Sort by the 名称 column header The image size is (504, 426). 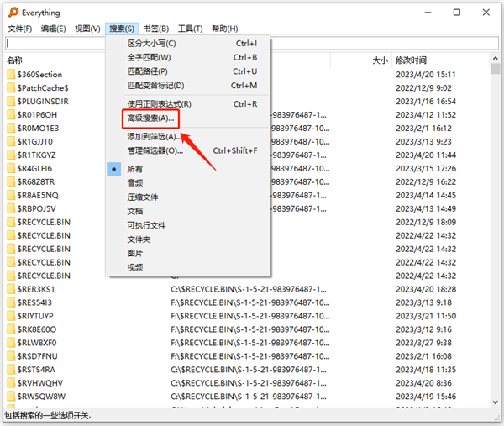click(x=15, y=60)
